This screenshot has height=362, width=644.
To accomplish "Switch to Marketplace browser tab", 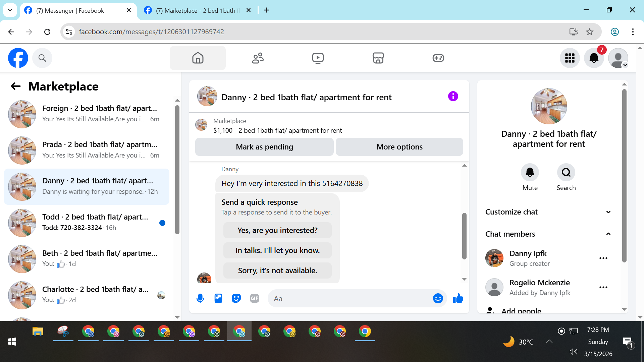I will coord(198,10).
